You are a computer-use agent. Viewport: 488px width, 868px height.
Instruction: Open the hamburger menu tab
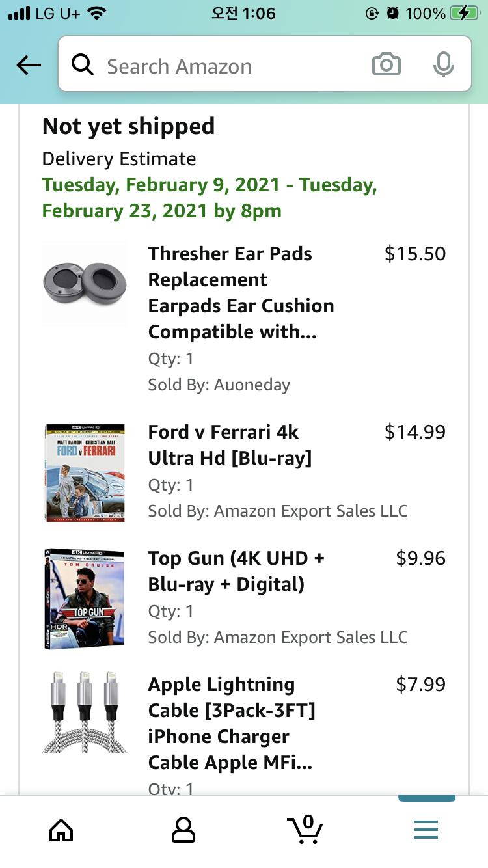point(426,830)
